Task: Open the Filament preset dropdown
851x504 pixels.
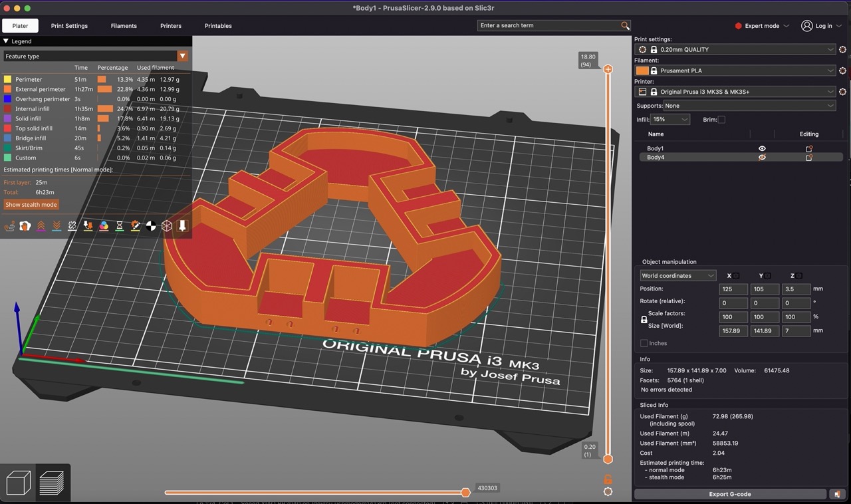Action: coord(735,70)
